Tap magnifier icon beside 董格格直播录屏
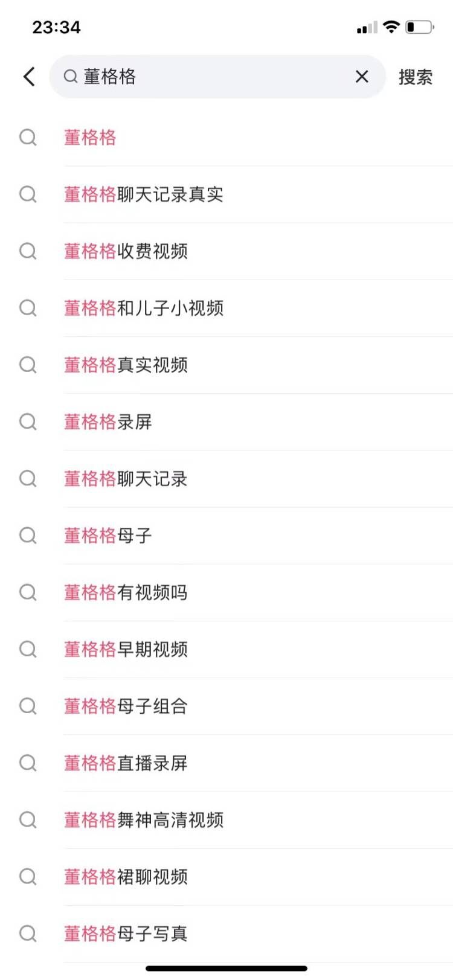The height and width of the screenshot is (980, 453). (x=28, y=763)
